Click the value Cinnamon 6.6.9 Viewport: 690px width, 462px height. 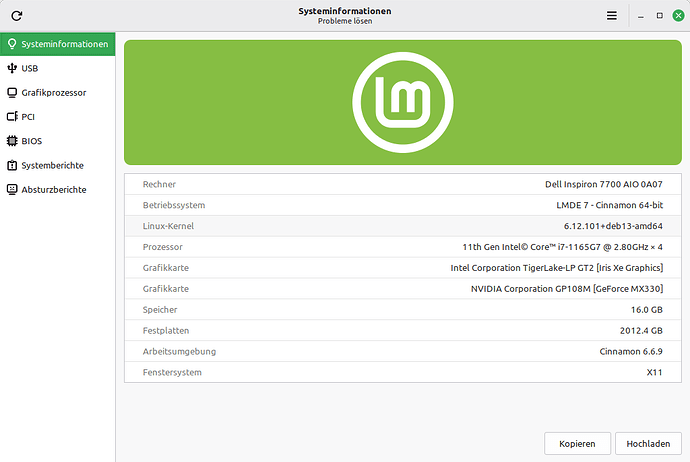(631, 352)
